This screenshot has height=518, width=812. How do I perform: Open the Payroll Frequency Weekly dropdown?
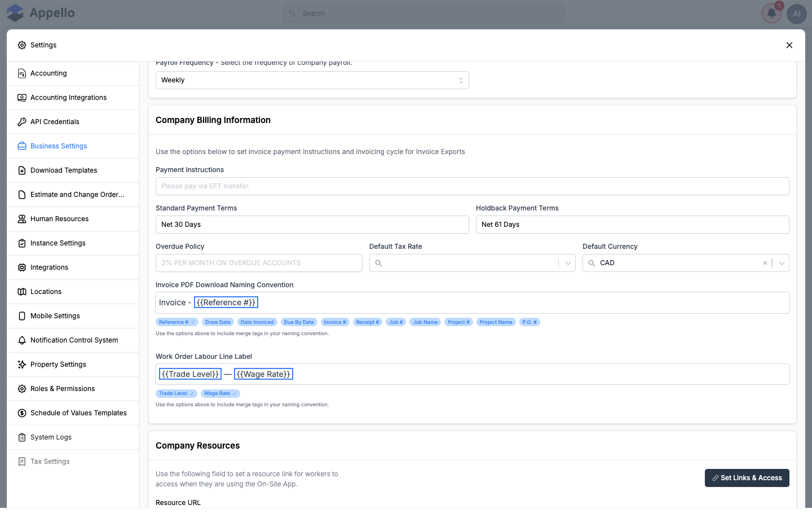(312, 80)
